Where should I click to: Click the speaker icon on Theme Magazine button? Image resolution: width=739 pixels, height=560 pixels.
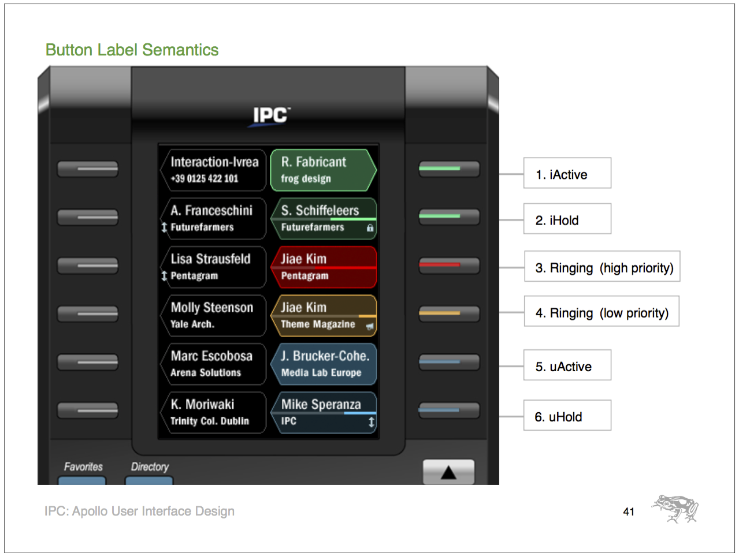click(370, 327)
